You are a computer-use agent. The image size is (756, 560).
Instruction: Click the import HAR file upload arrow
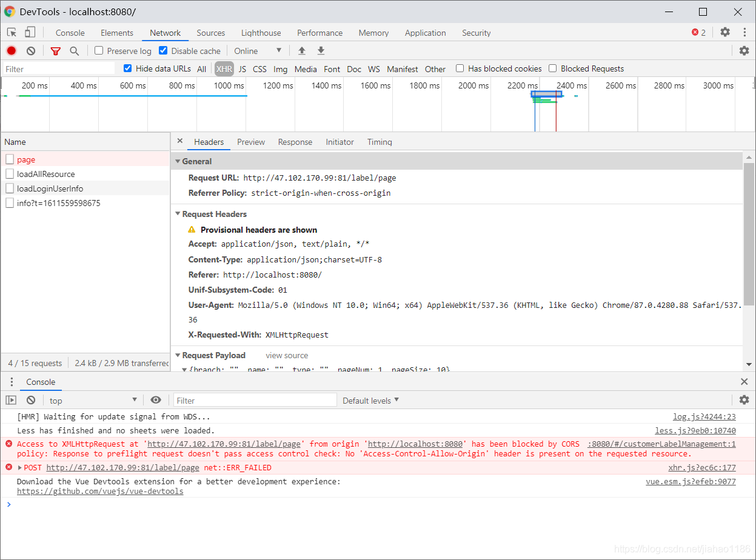coord(301,51)
